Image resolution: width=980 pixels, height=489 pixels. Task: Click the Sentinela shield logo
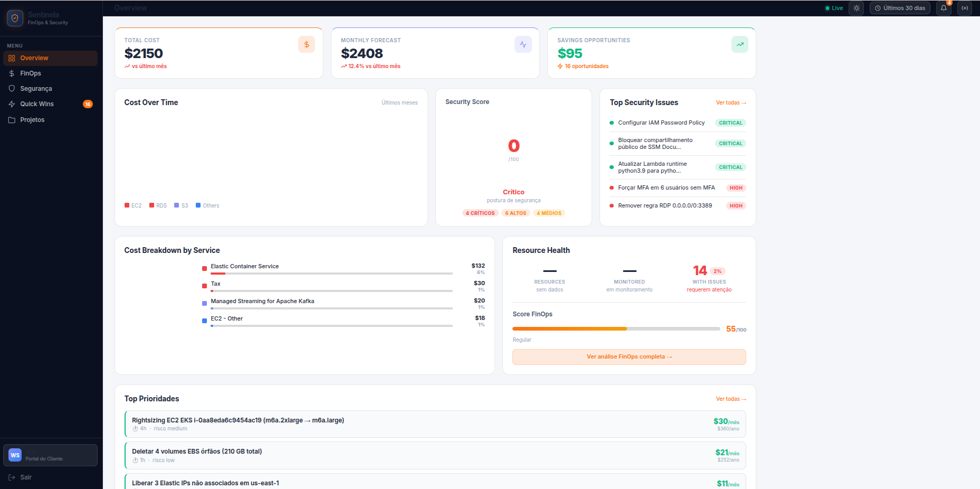[15, 18]
